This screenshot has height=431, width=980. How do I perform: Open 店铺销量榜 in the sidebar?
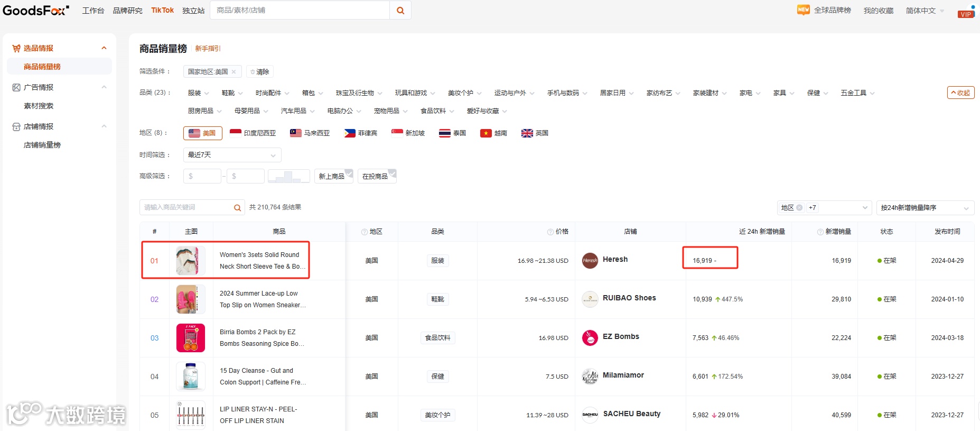tap(42, 145)
